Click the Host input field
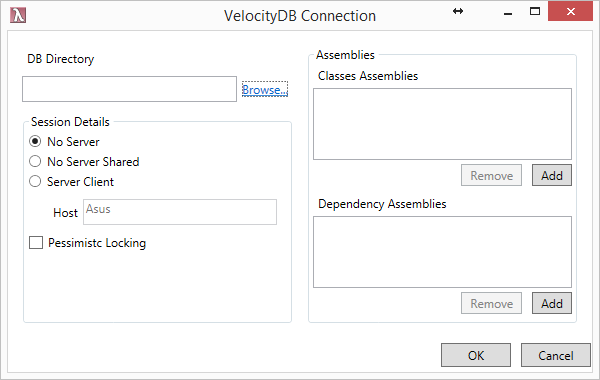 [x=180, y=212]
